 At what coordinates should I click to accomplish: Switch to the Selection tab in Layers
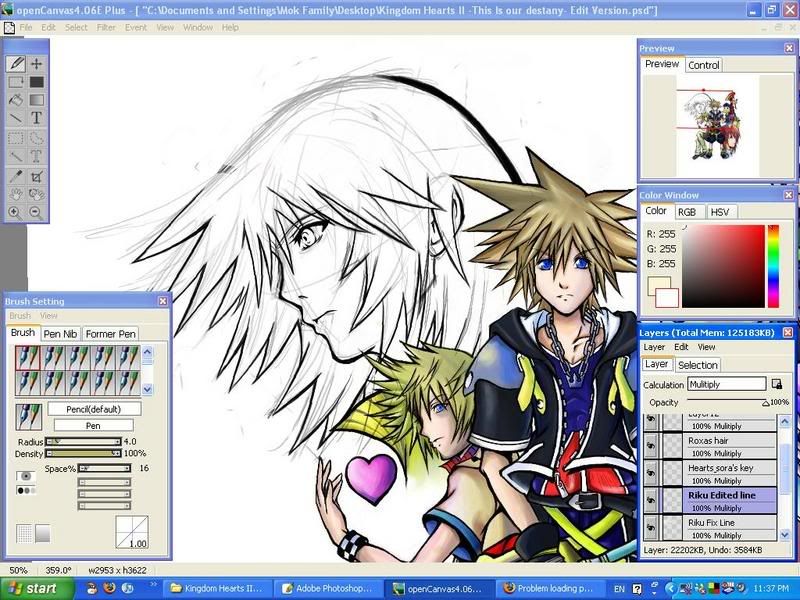[697, 365]
